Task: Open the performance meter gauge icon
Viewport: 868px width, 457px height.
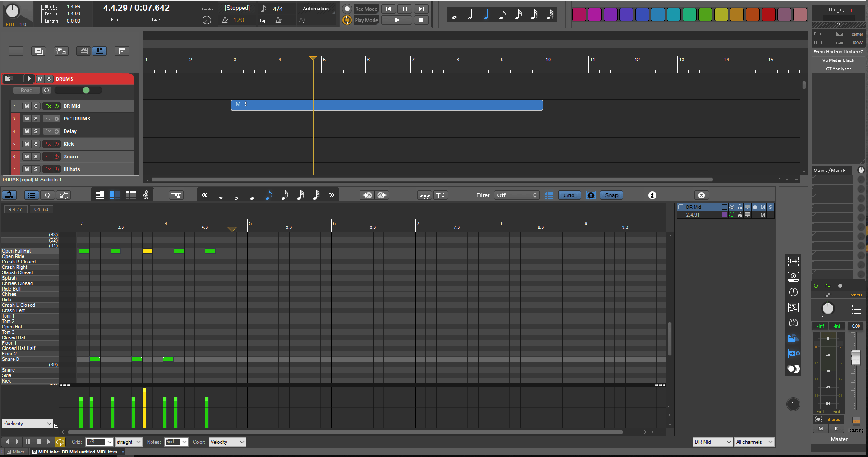Action: point(793,323)
